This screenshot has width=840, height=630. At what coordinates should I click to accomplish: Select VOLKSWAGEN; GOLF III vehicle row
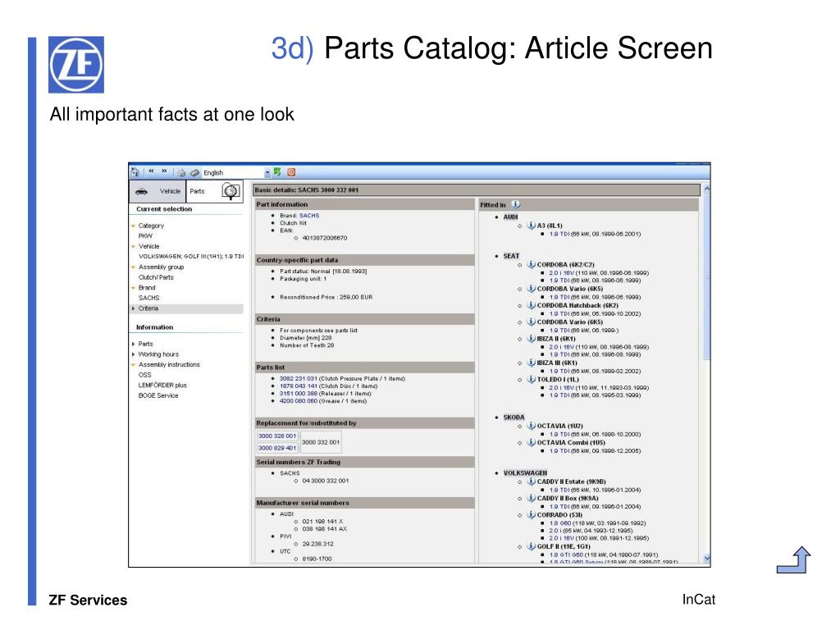(x=190, y=257)
